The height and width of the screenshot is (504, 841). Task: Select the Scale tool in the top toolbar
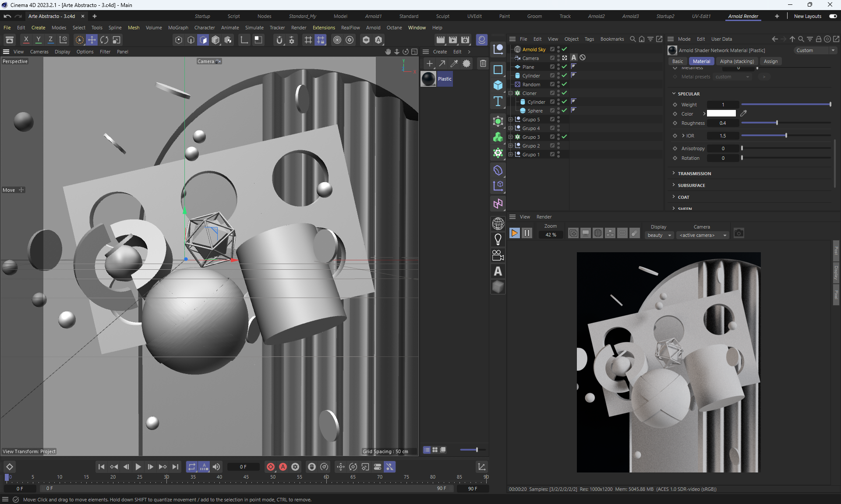[x=117, y=40]
